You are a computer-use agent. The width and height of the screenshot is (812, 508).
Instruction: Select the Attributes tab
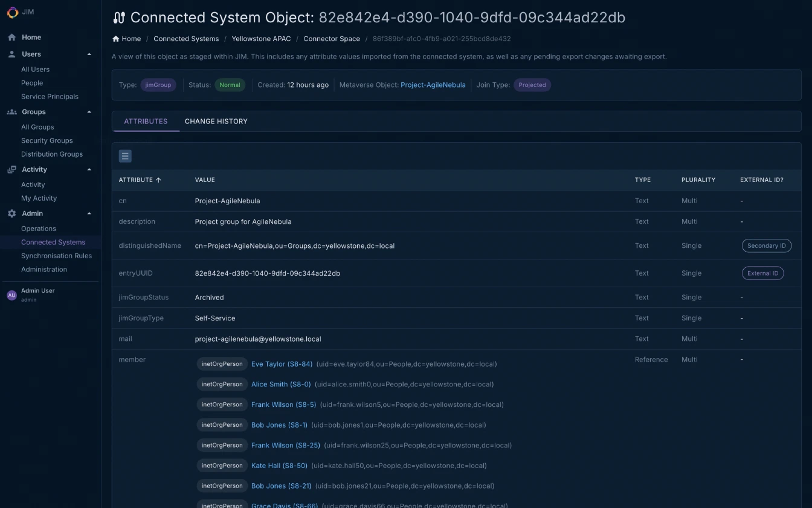[146, 121]
